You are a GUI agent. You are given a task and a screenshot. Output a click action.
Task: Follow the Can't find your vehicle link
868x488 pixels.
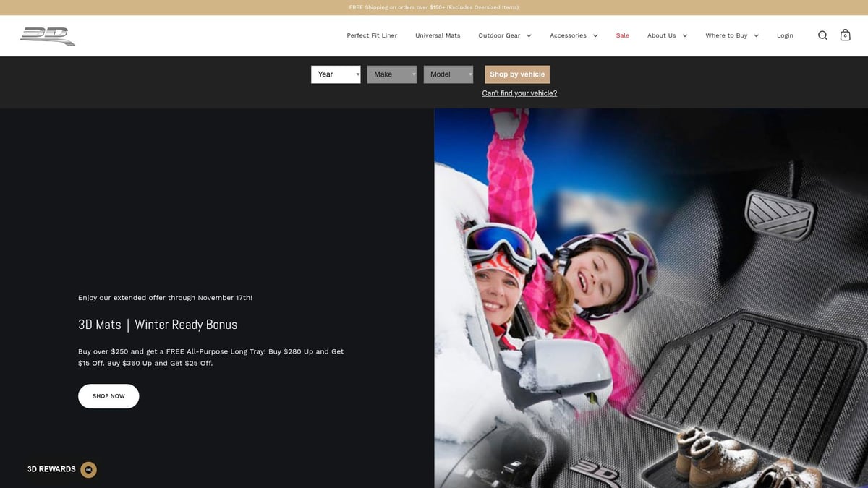tap(519, 93)
